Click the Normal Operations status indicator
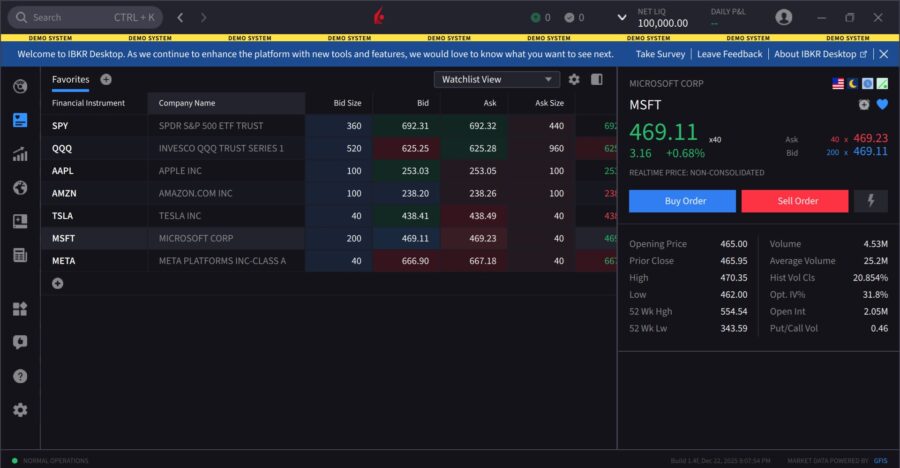The image size is (900, 468). (x=51, y=461)
